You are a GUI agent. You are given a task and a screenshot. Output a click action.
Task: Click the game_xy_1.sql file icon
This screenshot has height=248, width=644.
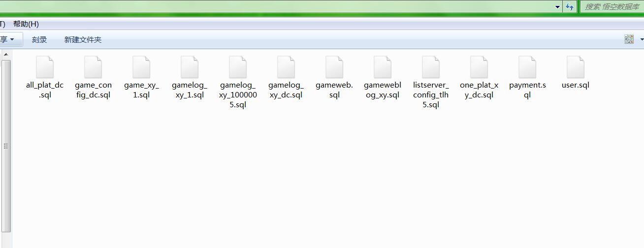click(x=141, y=67)
